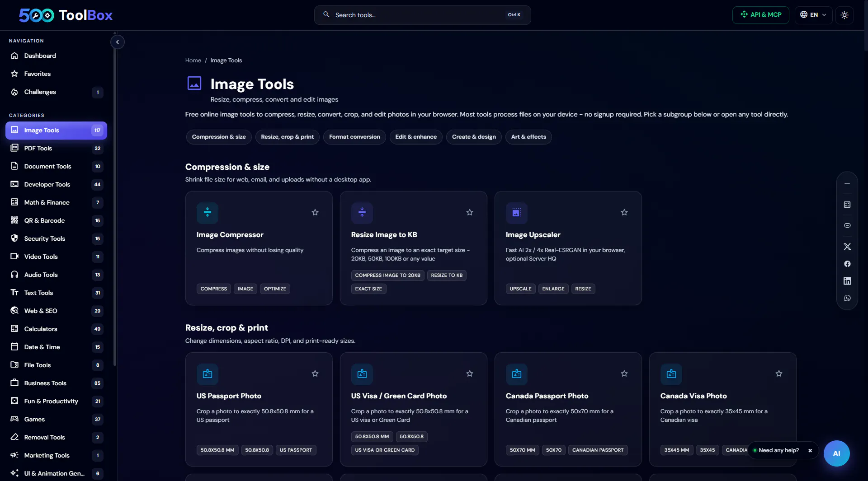
Task: Open Challenges in navigation
Action: 56,92
